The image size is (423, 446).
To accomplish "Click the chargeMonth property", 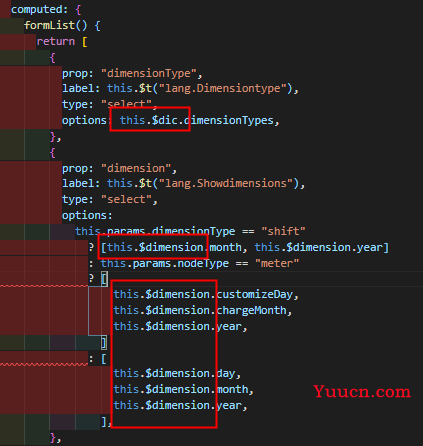I will tap(251, 310).
